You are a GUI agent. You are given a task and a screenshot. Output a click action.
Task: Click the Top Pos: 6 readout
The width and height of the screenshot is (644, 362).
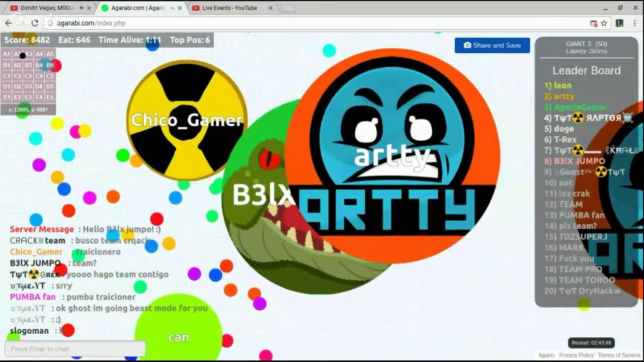pyautogui.click(x=190, y=40)
